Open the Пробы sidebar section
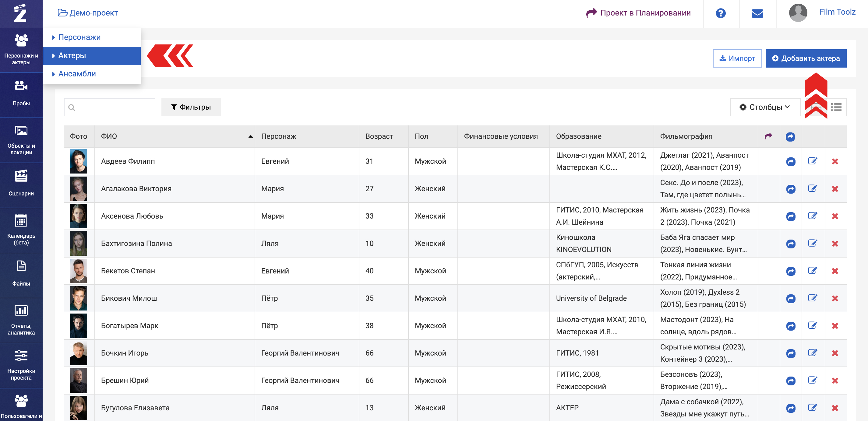Image resolution: width=868 pixels, height=421 pixels. 21,95
